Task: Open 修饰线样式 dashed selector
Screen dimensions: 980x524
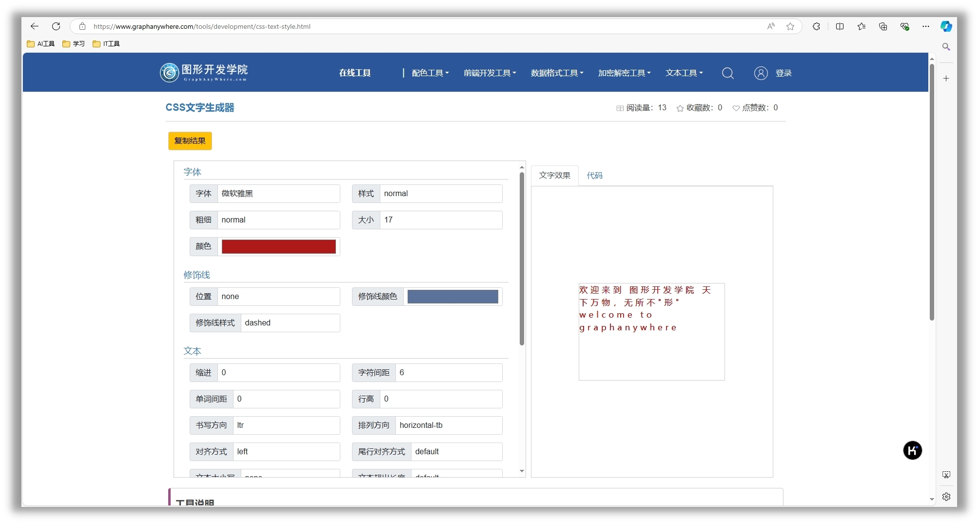Action: click(290, 323)
